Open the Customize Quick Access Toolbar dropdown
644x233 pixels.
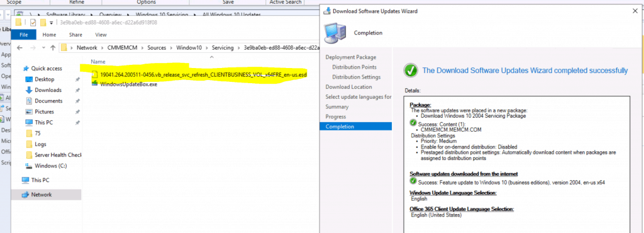point(51,23)
